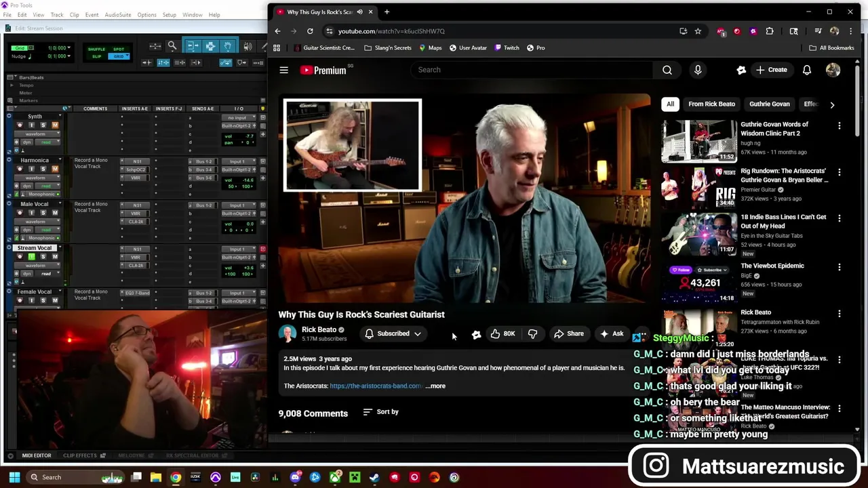Click the Windows Start button
868x488 pixels.
point(14,477)
